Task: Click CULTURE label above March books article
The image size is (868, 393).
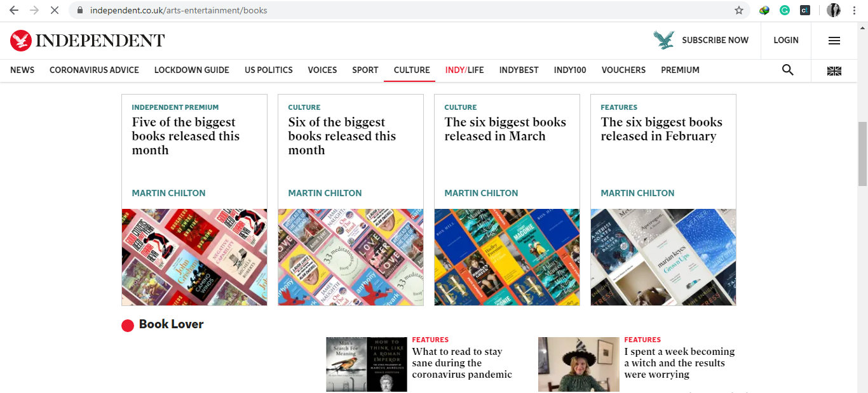Action: coord(461,107)
